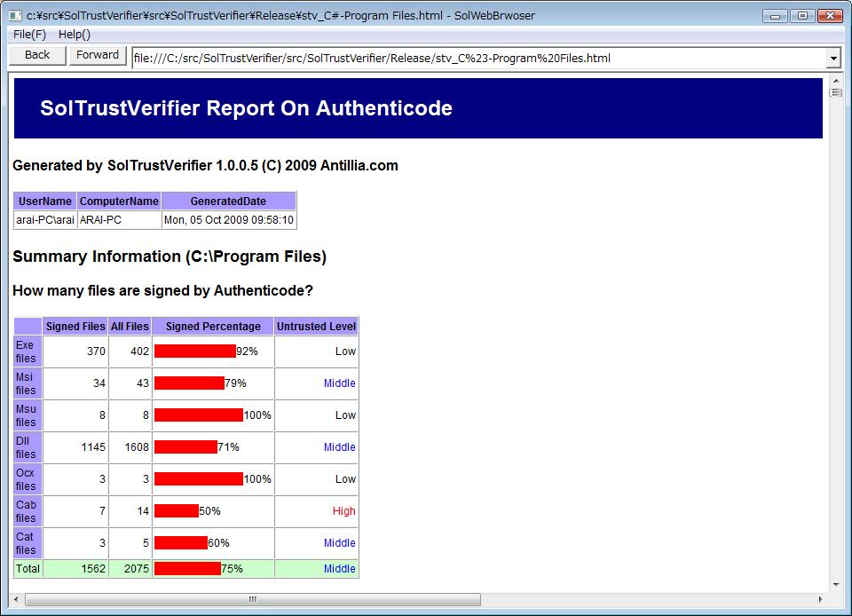Click the Msi files red percentage bar
The image size is (852, 616).
point(189,383)
